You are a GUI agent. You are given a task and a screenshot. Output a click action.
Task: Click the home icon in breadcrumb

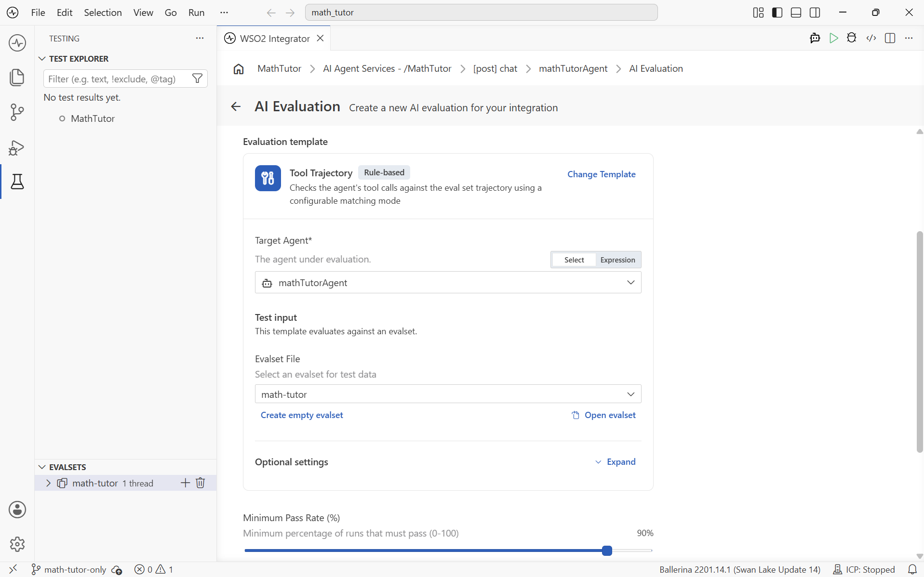click(x=239, y=69)
